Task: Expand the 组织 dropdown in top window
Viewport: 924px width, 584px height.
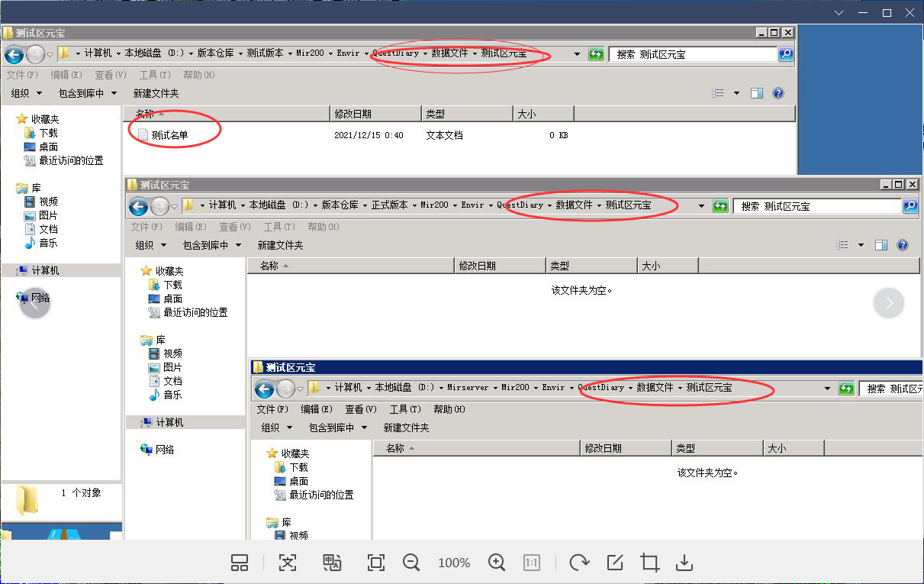Action: (25, 93)
